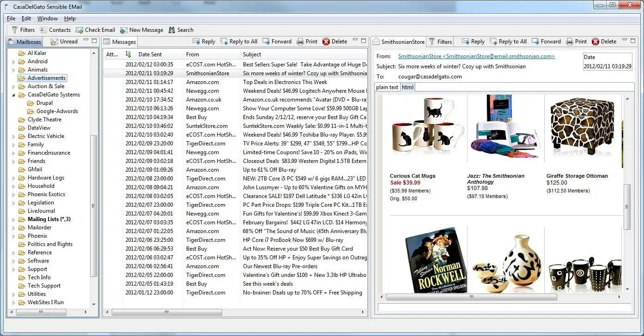Show the html view
Image resolution: width=644 pixels, height=336 pixels.
pos(407,87)
